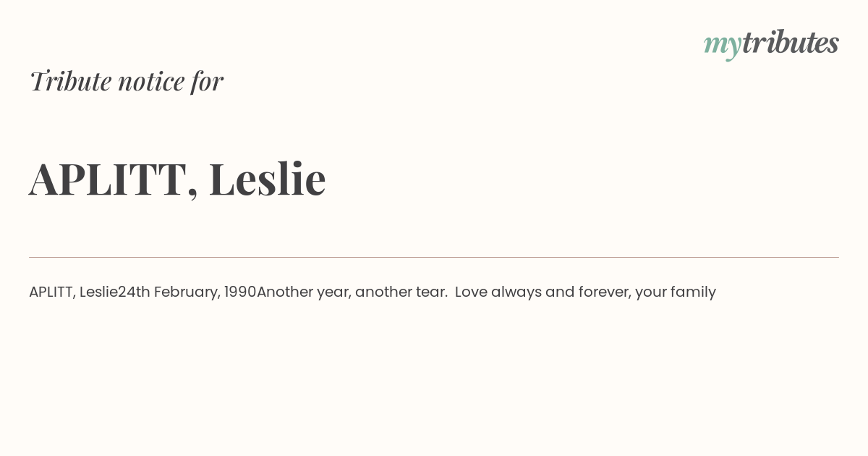Select the large "APLITT, Leslie" heading
The image size is (868, 456).
point(177,179)
